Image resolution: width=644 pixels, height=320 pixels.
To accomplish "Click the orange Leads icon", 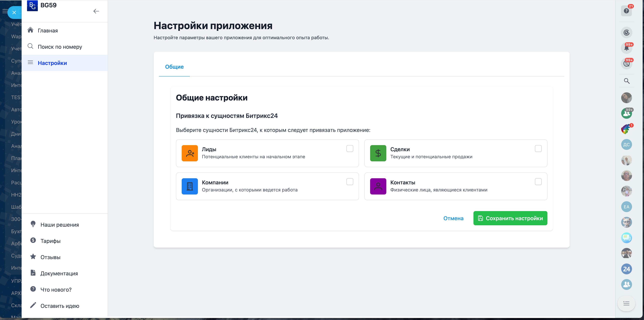I will pyautogui.click(x=189, y=153).
